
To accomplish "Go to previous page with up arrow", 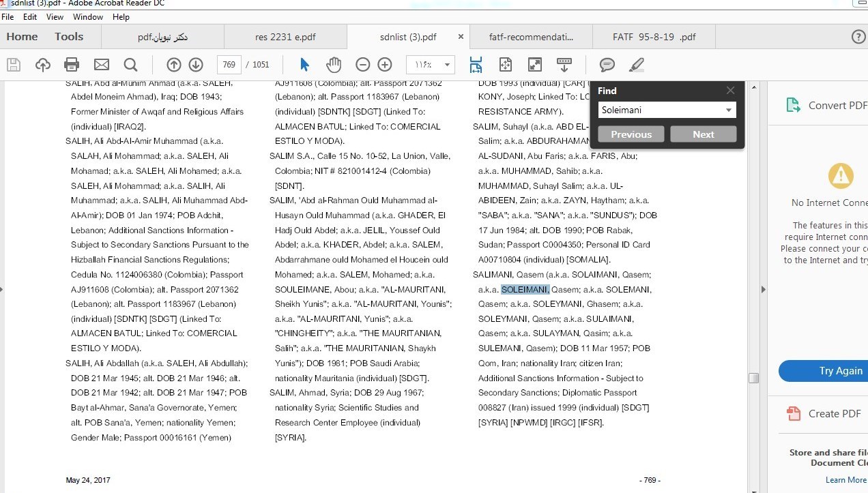I will click(x=174, y=65).
